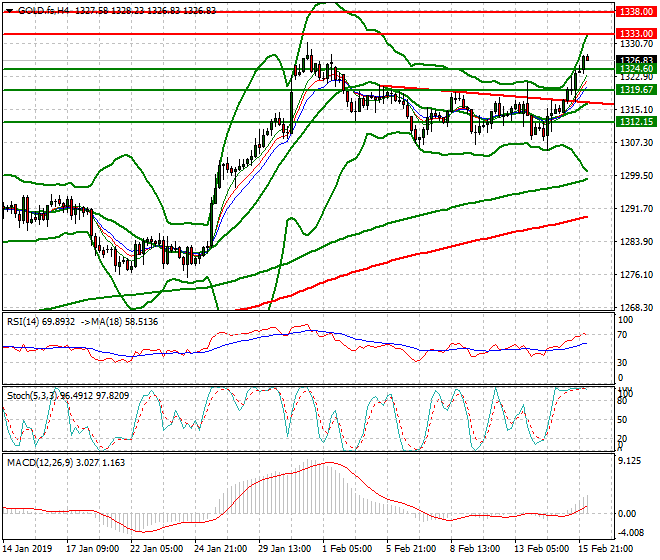Click the 13 Feb 05:00 time label

541,549
